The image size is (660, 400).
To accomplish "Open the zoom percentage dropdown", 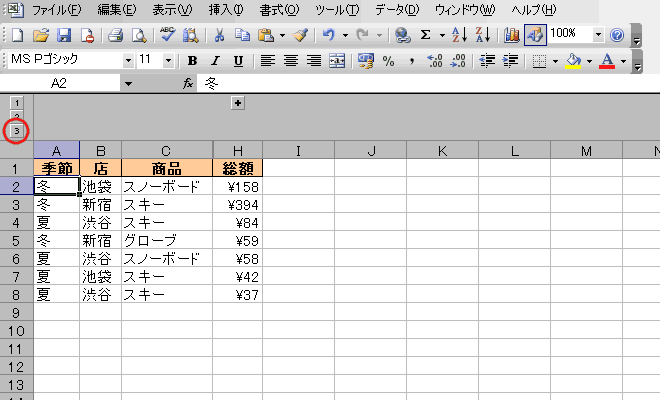I will point(598,35).
